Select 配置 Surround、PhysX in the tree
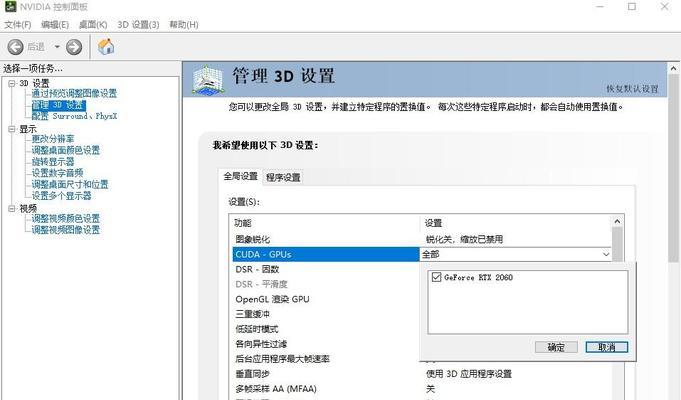Viewport: 681px width, 400px height. point(74,116)
